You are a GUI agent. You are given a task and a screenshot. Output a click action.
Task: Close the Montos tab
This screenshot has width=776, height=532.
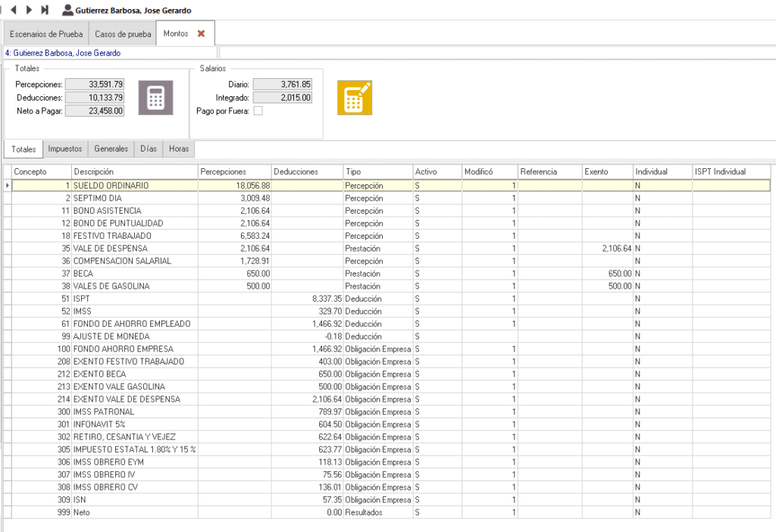pos(202,33)
